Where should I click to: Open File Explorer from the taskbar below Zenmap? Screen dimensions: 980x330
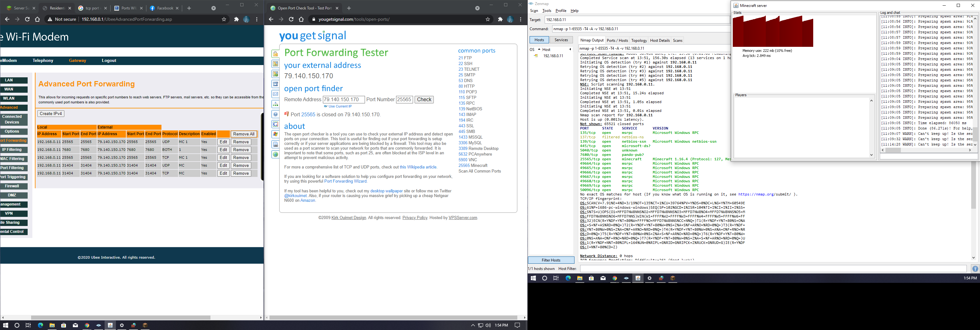[580, 278]
